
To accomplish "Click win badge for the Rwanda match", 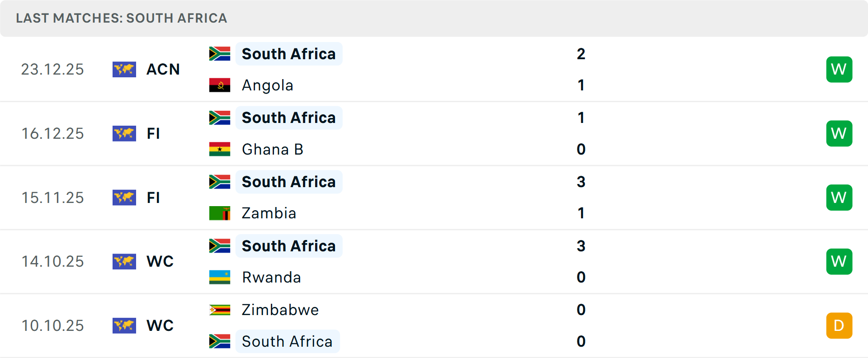I will coord(839,261).
